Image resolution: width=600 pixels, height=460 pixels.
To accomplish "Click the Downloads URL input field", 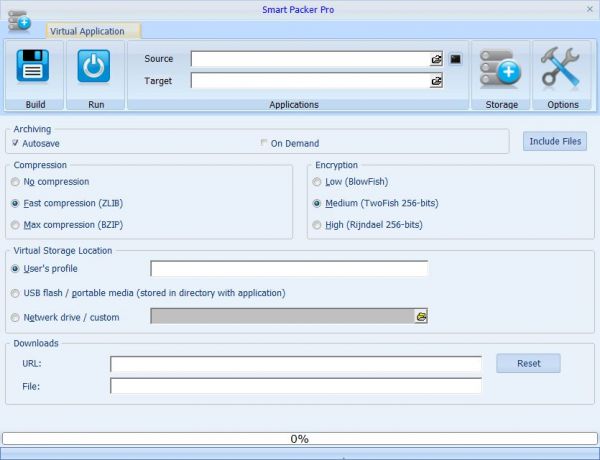I will coord(295,364).
